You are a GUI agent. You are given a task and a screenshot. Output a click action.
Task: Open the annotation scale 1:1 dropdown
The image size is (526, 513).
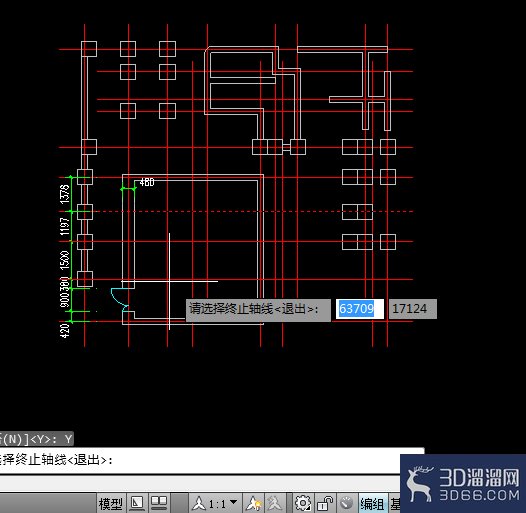[215, 504]
